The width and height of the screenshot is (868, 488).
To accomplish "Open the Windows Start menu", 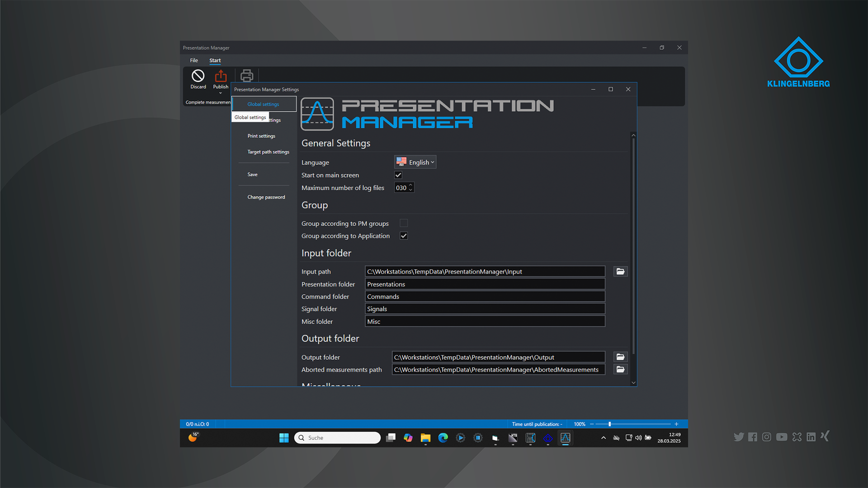I will [x=284, y=438].
